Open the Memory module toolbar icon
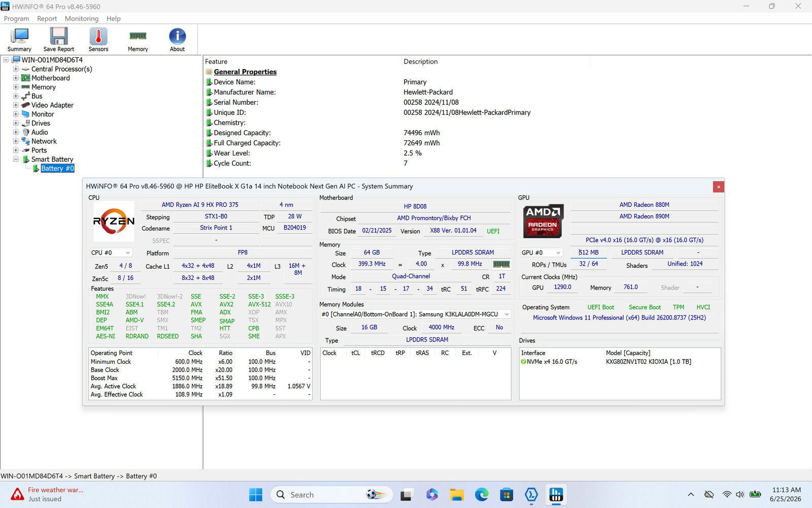This screenshot has height=508, width=812. 138,40
